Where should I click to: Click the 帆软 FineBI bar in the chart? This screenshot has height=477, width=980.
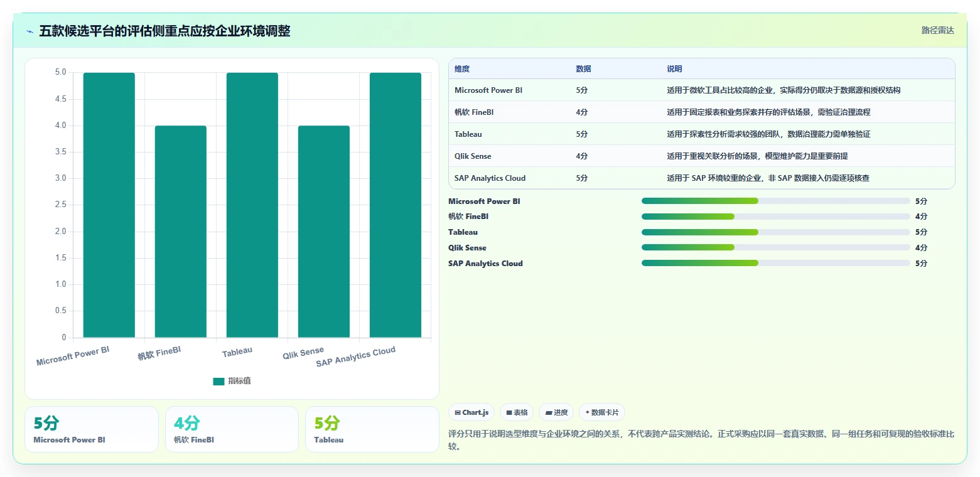click(180, 232)
